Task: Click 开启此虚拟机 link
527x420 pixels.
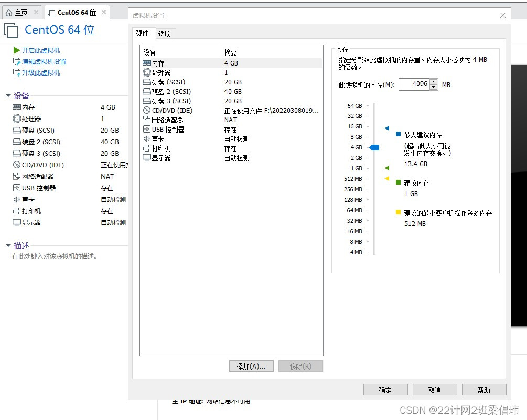Action: tap(41, 50)
